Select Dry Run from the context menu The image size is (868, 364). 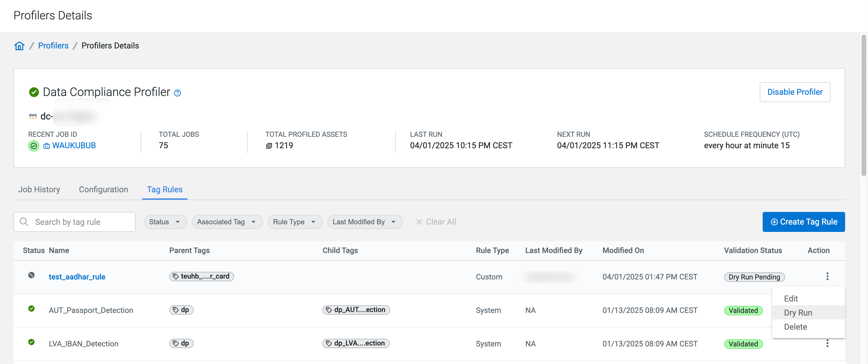798,312
